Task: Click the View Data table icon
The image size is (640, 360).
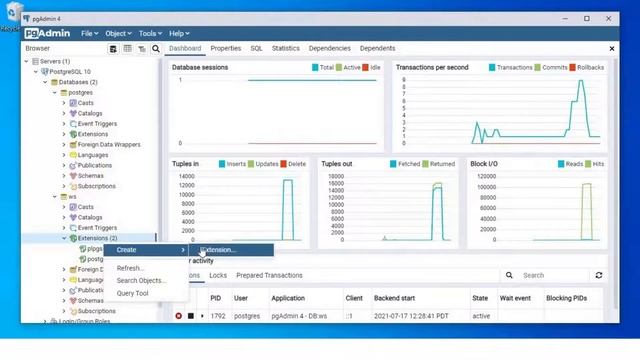Action: pos(127,49)
